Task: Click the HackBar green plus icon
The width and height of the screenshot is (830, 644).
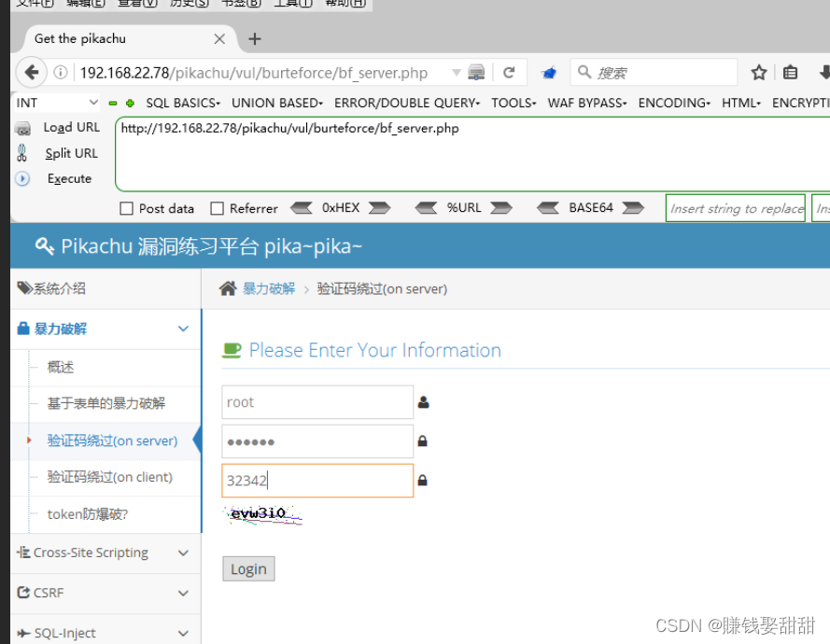Action: click(x=130, y=104)
